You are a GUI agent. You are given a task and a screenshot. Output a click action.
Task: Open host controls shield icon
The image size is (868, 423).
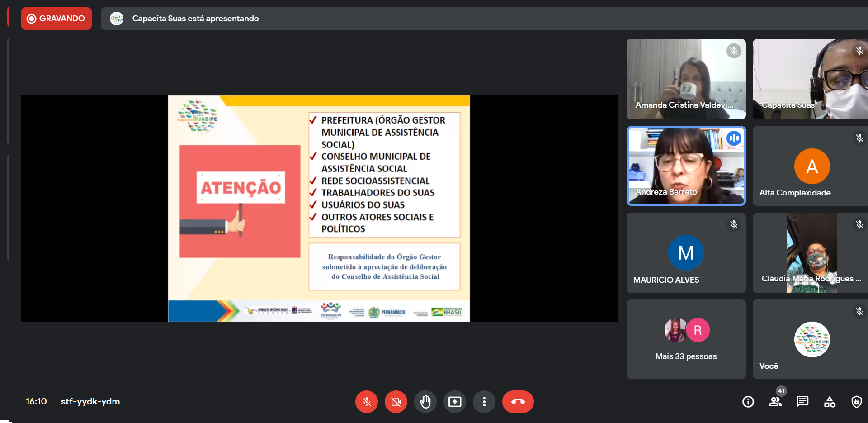tap(856, 402)
